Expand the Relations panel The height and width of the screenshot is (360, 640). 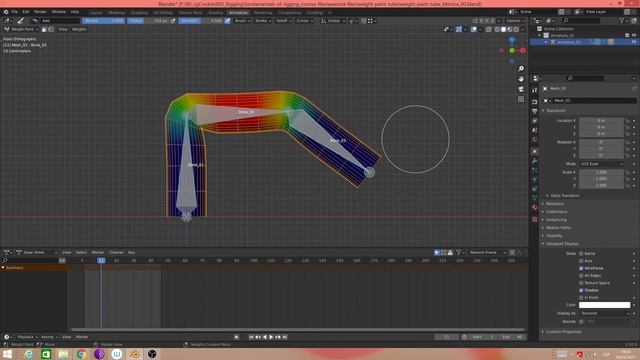[x=555, y=204]
